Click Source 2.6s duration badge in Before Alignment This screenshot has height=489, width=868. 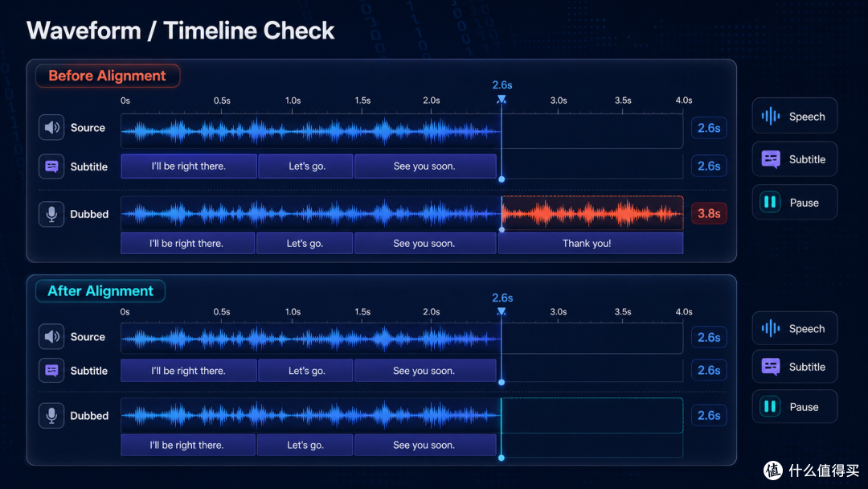(709, 128)
